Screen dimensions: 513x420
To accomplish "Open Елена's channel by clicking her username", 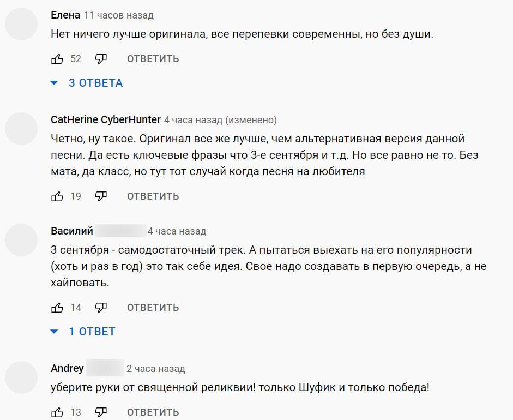I will pos(64,15).
